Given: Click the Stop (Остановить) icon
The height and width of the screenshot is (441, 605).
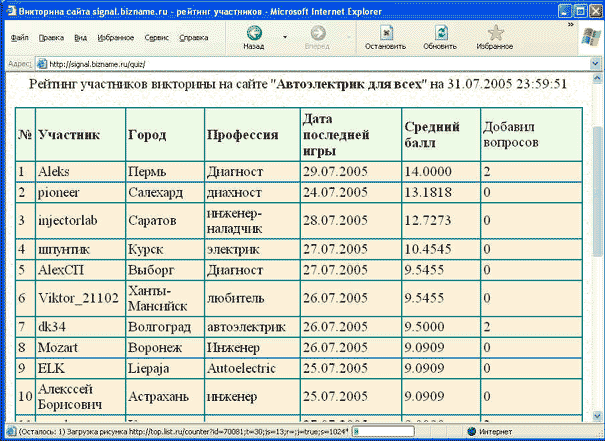Looking at the screenshot, I should (386, 33).
